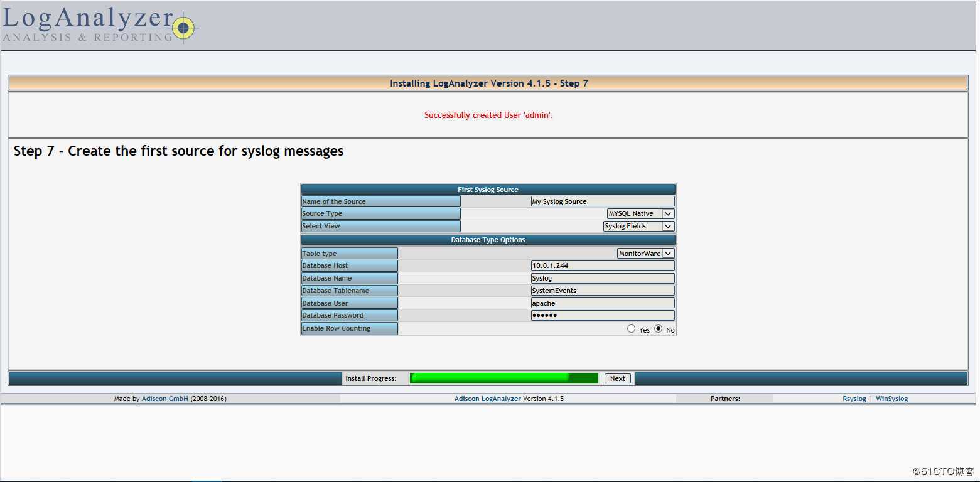Select No for Enable Row Counting
The height and width of the screenshot is (482, 980).
pos(658,329)
